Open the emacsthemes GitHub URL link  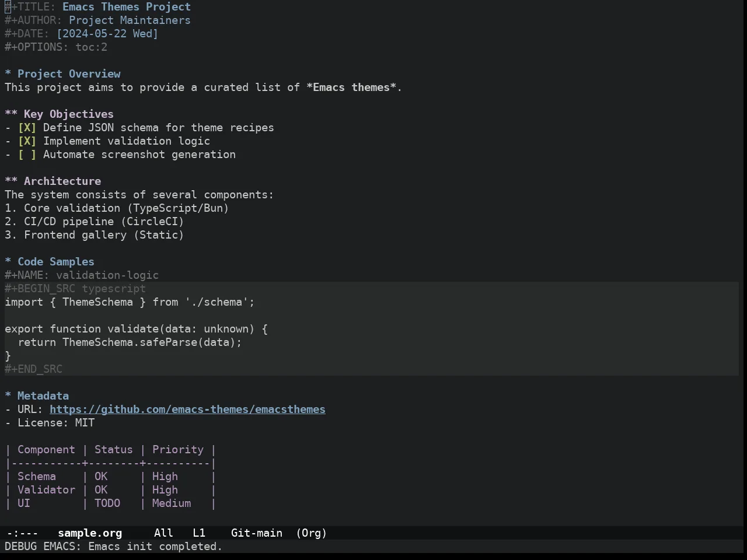point(187,409)
